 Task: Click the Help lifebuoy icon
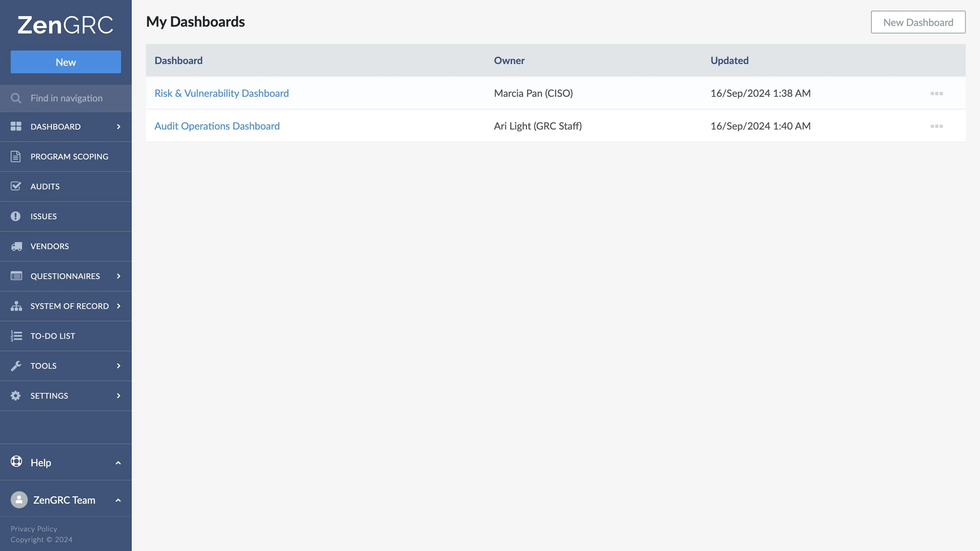[x=16, y=461]
